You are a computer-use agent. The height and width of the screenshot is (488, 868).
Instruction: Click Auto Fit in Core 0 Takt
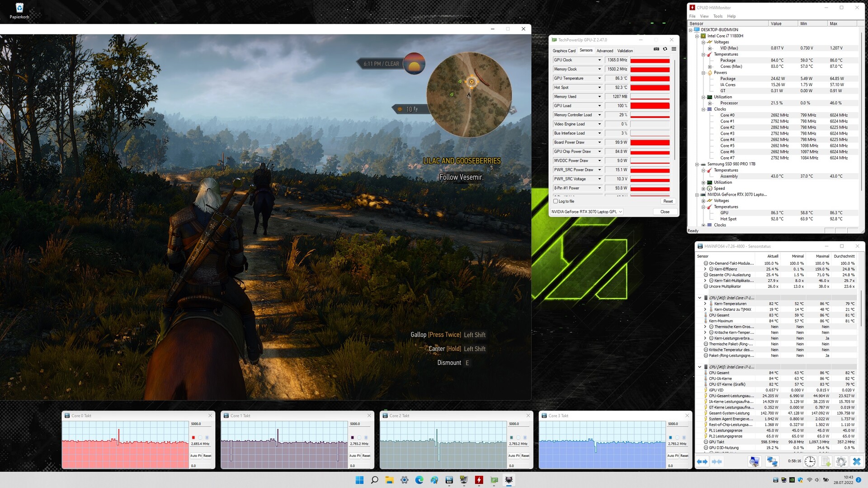pos(196,455)
